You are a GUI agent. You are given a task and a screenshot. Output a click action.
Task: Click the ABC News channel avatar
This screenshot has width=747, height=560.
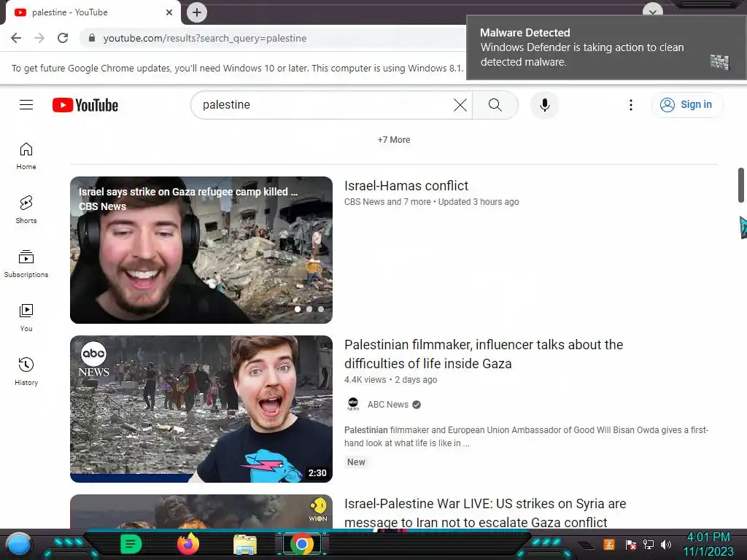[x=353, y=404]
